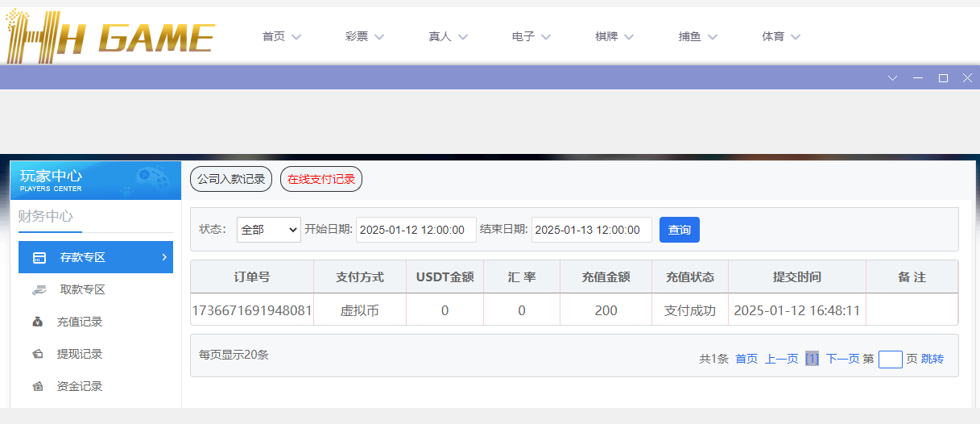Switch to 在线支付记录 tab
The image size is (980, 424).
[x=321, y=179]
